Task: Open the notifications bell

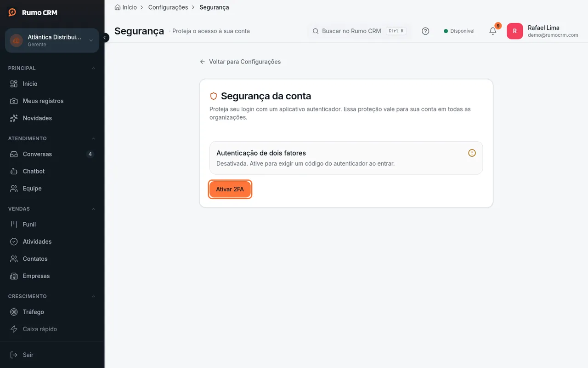Action: click(x=493, y=31)
